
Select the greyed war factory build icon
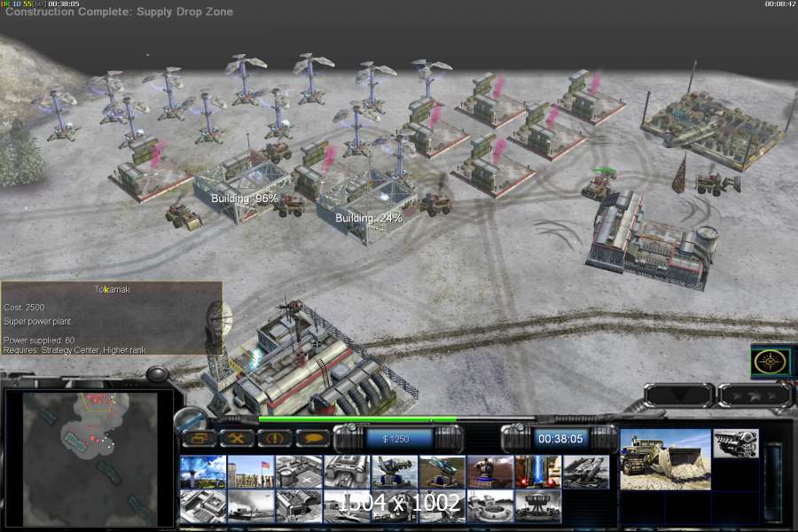[x=347, y=472]
